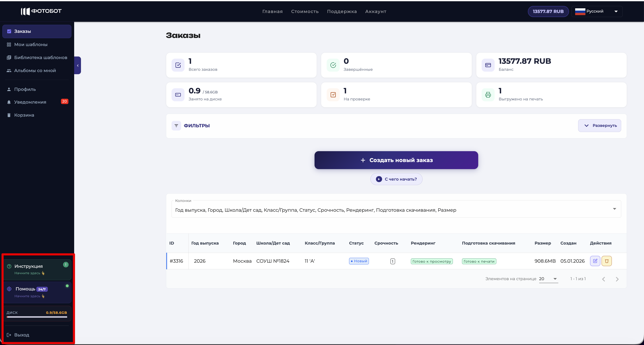Click the На проверке orange check icon

point(333,95)
